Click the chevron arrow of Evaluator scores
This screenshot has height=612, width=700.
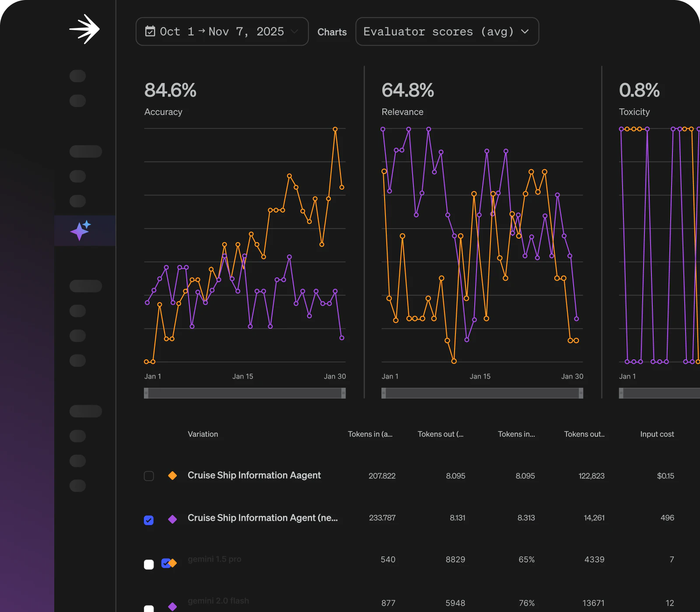click(525, 31)
